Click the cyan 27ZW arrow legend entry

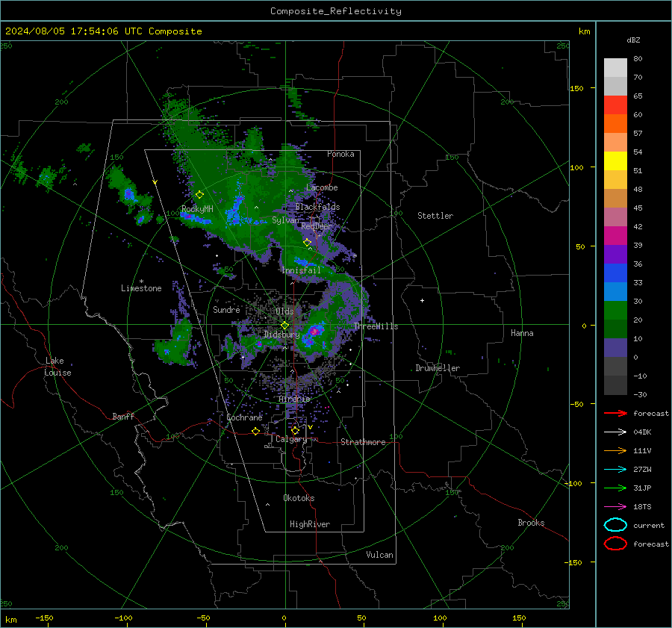tap(615, 470)
